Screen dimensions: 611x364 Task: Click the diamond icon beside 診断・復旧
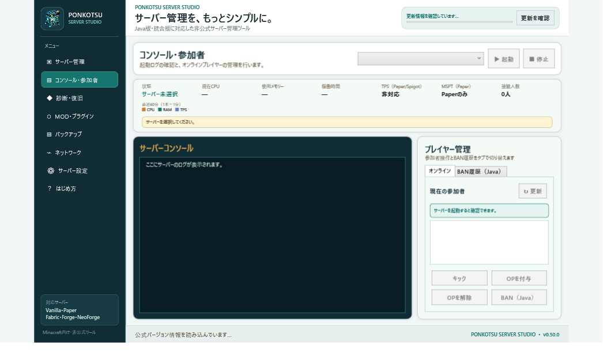50,98
